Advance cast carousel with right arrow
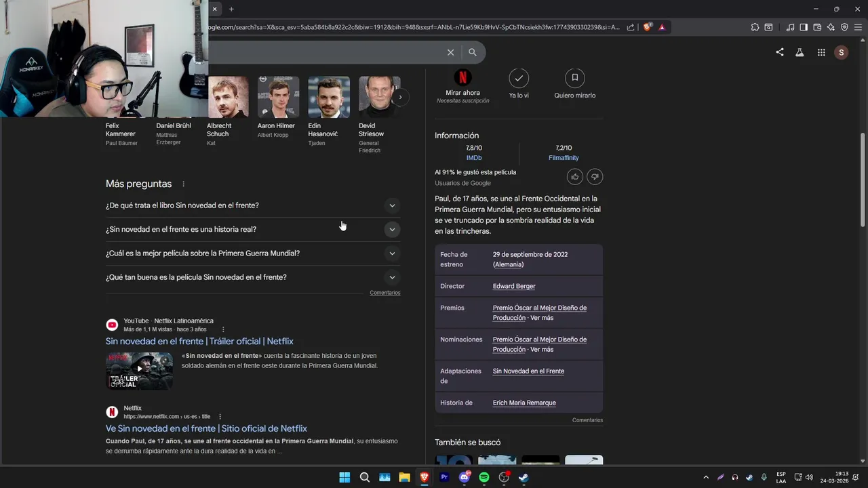This screenshot has height=488, width=868. point(400,97)
